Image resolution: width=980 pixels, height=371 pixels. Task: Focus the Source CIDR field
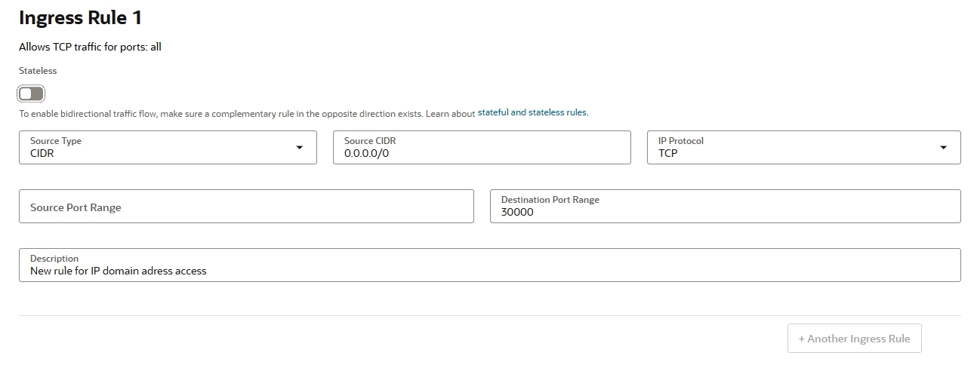(482, 147)
